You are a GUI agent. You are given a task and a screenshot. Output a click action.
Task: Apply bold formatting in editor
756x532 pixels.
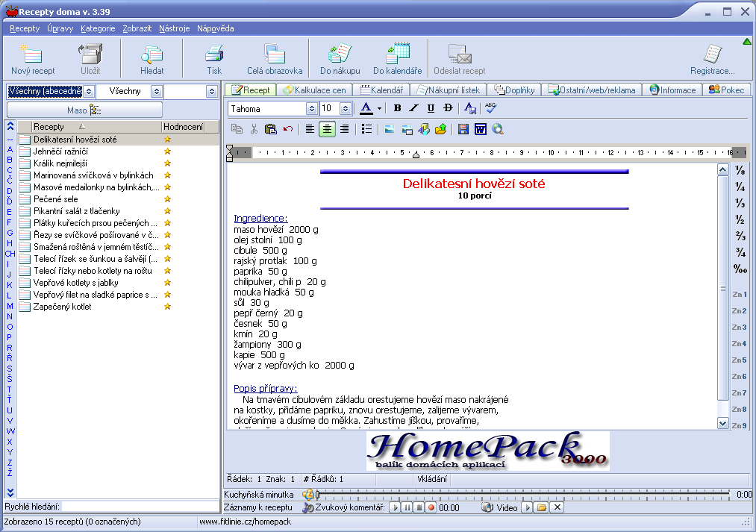(397, 108)
